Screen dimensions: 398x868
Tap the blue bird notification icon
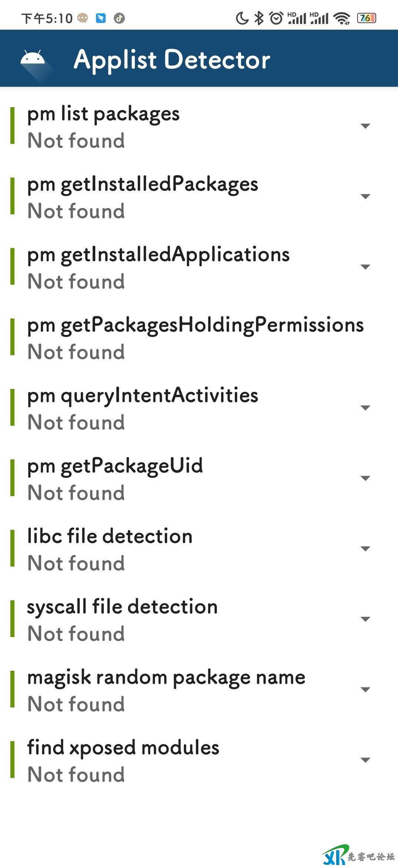pyautogui.click(x=101, y=18)
